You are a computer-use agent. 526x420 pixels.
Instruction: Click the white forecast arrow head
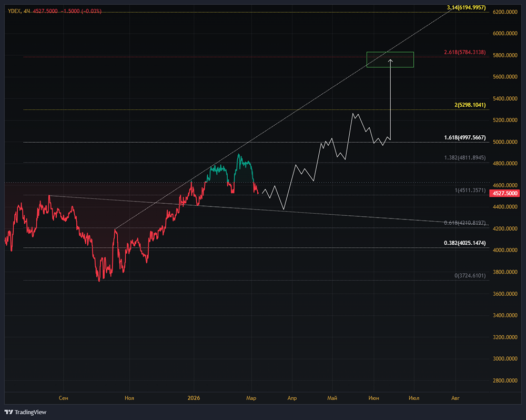point(390,61)
